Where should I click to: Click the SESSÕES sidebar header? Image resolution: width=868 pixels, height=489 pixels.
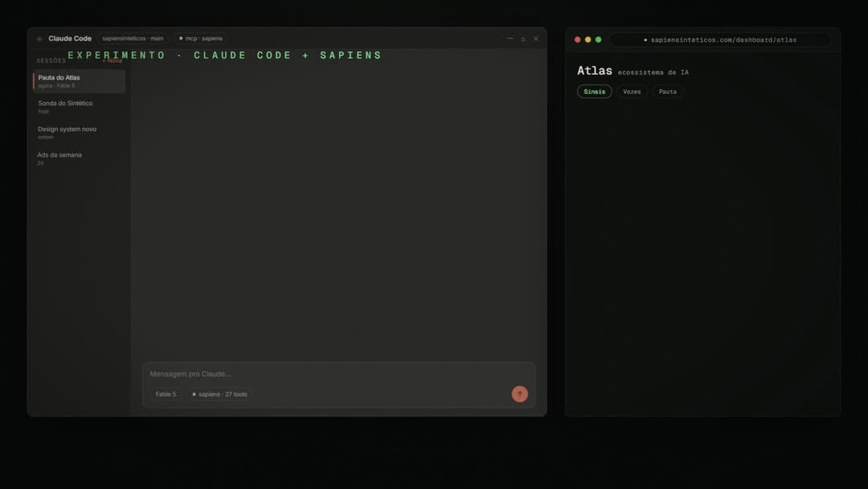tap(51, 61)
